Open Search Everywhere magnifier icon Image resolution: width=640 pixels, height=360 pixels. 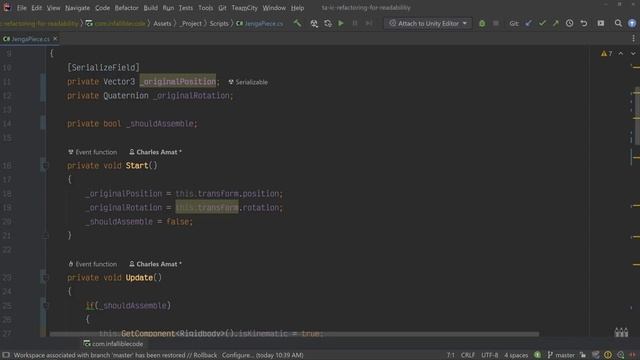pyautogui.click(x=618, y=23)
